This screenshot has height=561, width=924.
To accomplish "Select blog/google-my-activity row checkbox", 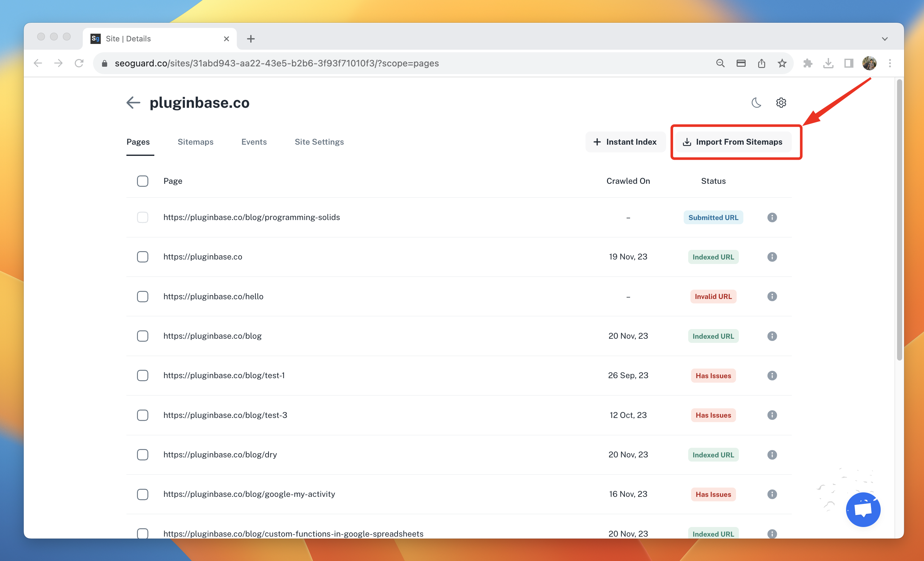I will pos(142,494).
